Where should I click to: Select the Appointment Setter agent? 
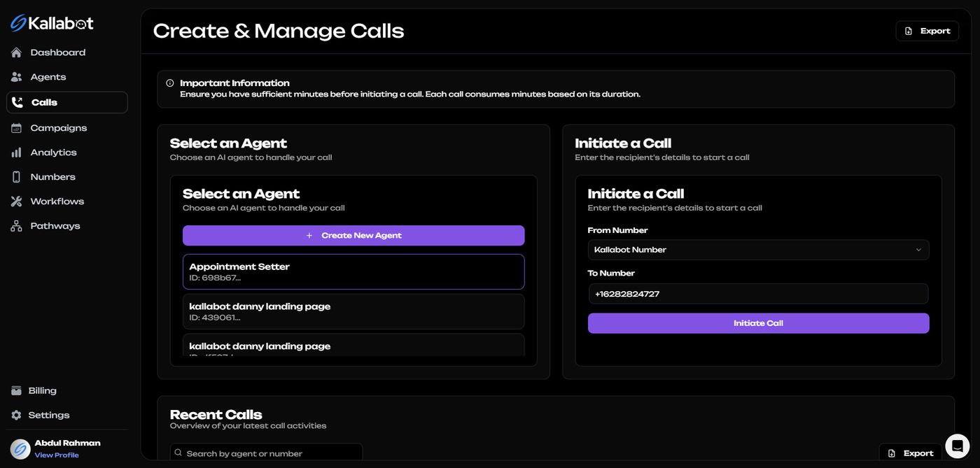tap(353, 271)
